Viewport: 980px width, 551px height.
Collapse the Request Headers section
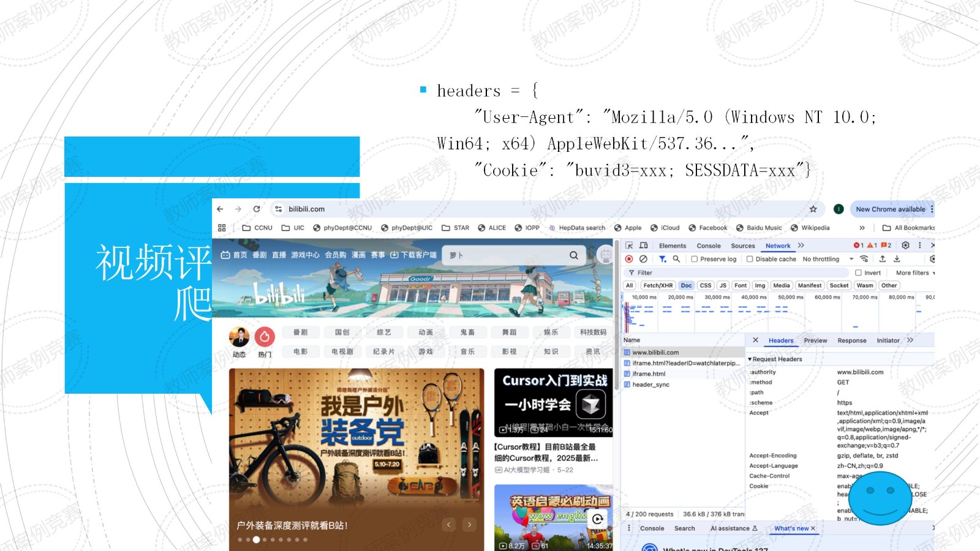coord(750,359)
